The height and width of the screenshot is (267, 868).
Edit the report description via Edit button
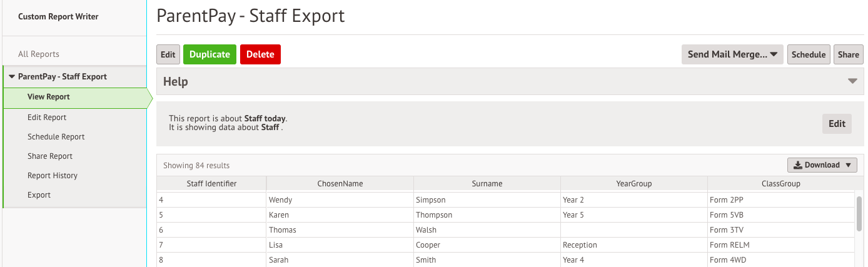[x=837, y=124]
